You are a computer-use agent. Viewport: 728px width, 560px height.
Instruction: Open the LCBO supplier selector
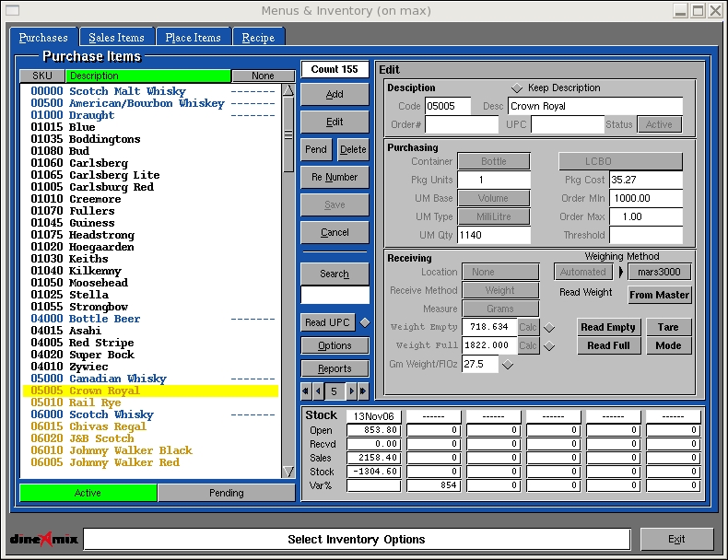pos(620,161)
